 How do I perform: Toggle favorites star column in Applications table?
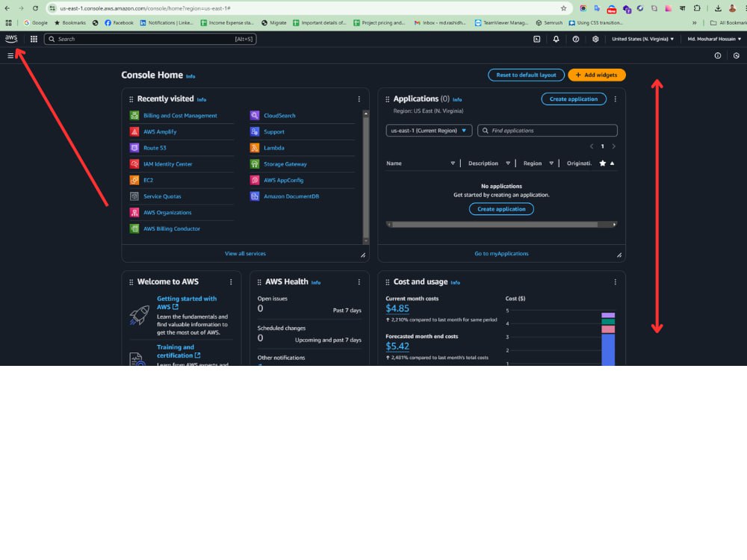603,164
